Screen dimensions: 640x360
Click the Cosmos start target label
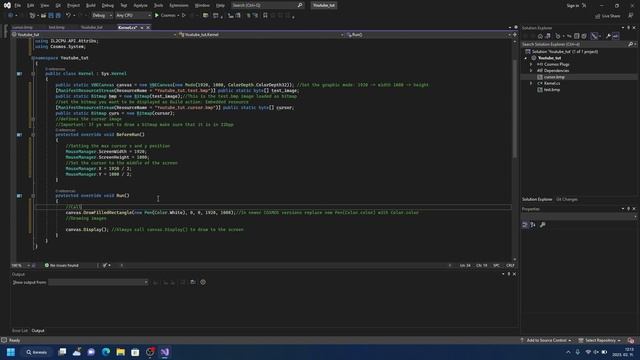pyautogui.click(x=168, y=16)
